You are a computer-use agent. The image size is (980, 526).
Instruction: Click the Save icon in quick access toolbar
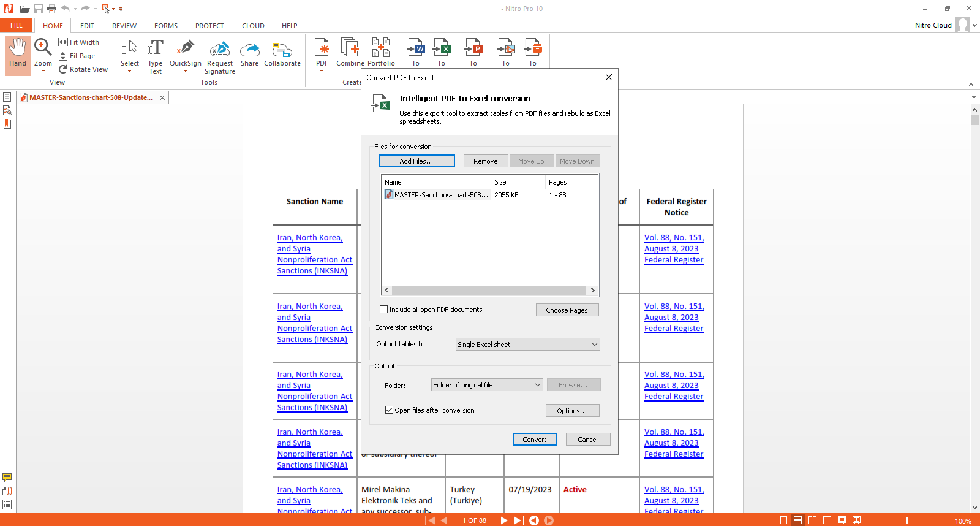(x=38, y=9)
